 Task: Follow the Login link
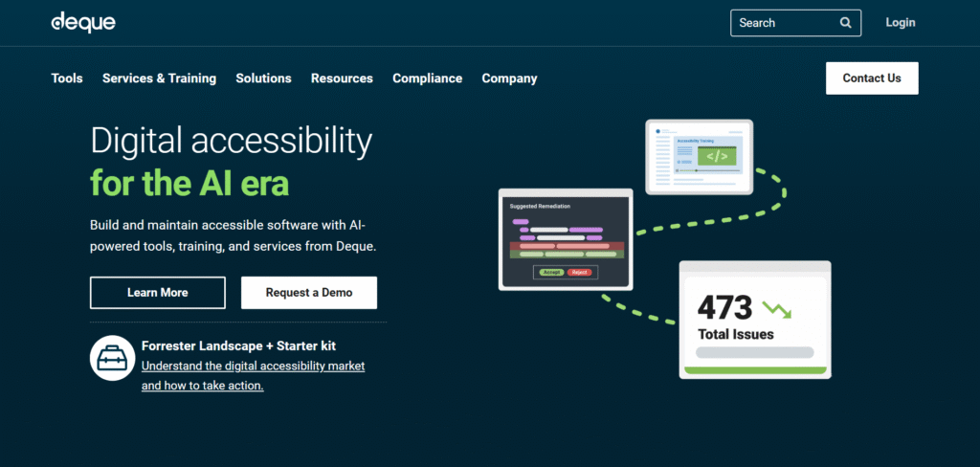coord(900,23)
